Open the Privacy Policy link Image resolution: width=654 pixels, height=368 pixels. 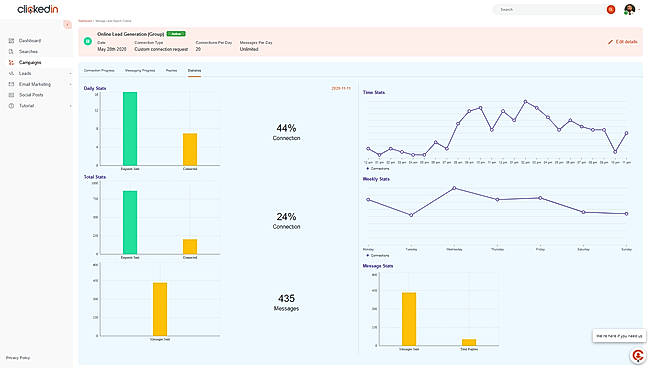[x=18, y=358]
